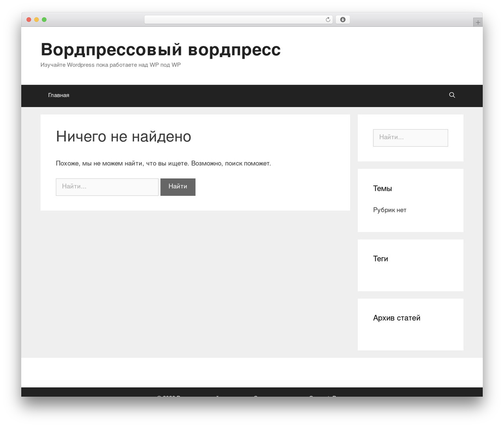504x427 pixels.
Task: Maximize window with green button
Action: [44, 20]
